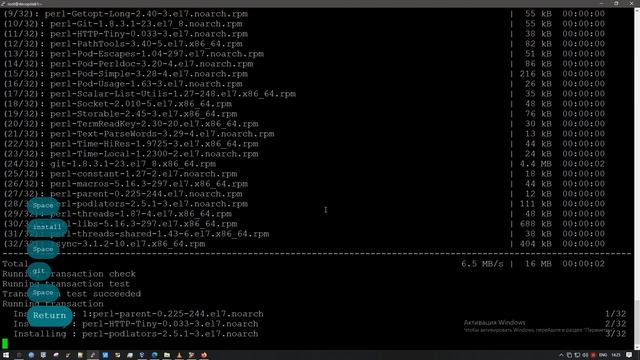Open VLC media player cone icon
This screenshot has height=360, width=640.
coord(179,355)
